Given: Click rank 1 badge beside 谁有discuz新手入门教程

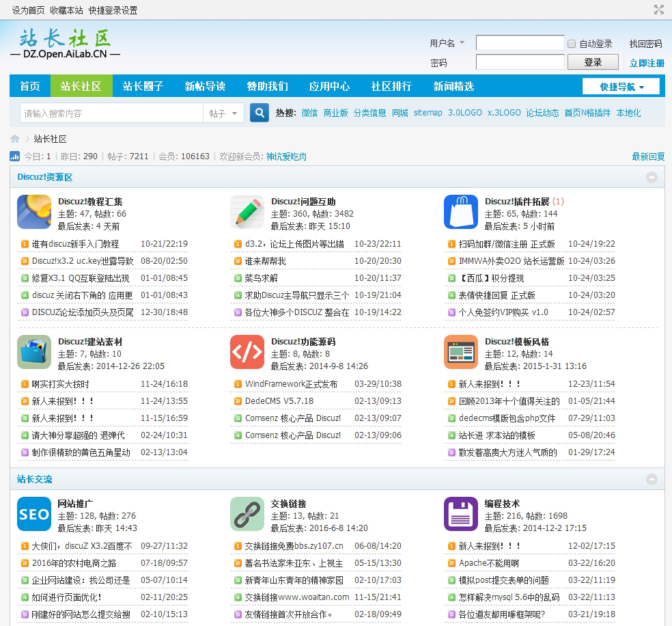Looking at the screenshot, I should click(x=25, y=244).
